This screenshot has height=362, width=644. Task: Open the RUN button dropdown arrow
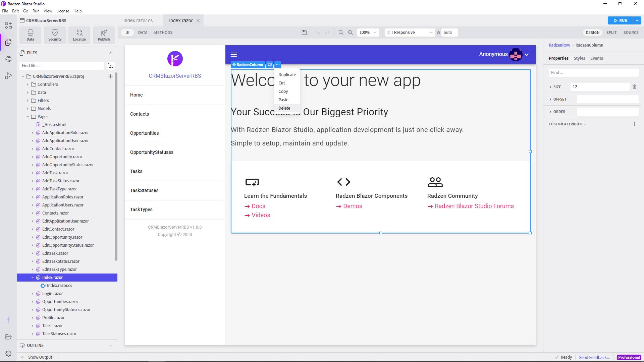click(637, 20)
